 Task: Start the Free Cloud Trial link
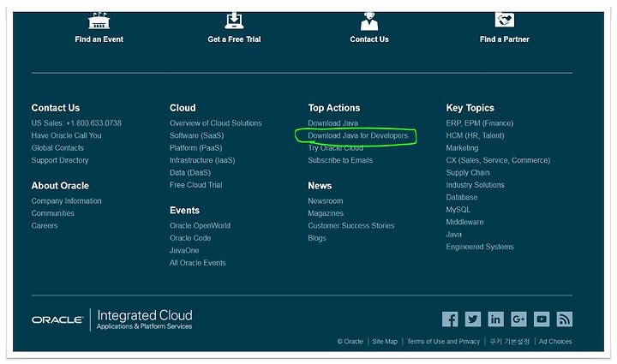pos(196,185)
